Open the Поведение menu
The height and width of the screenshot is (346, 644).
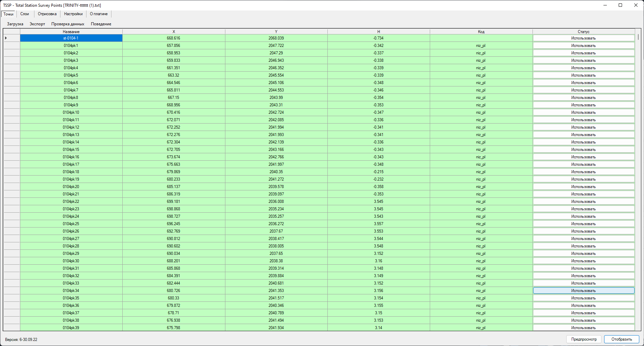pyautogui.click(x=101, y=24)
